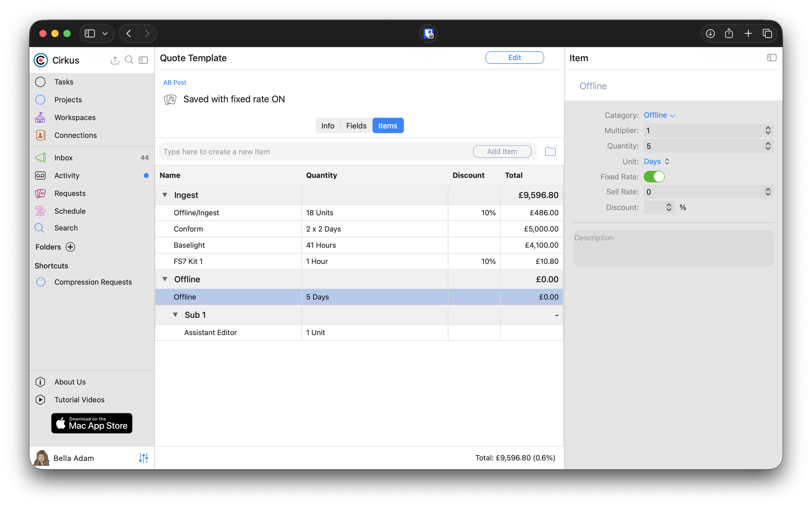Adjust the Discount stepper arrows
The width and height of the screenshot is (812, 508).
click(x=669, y=207)
